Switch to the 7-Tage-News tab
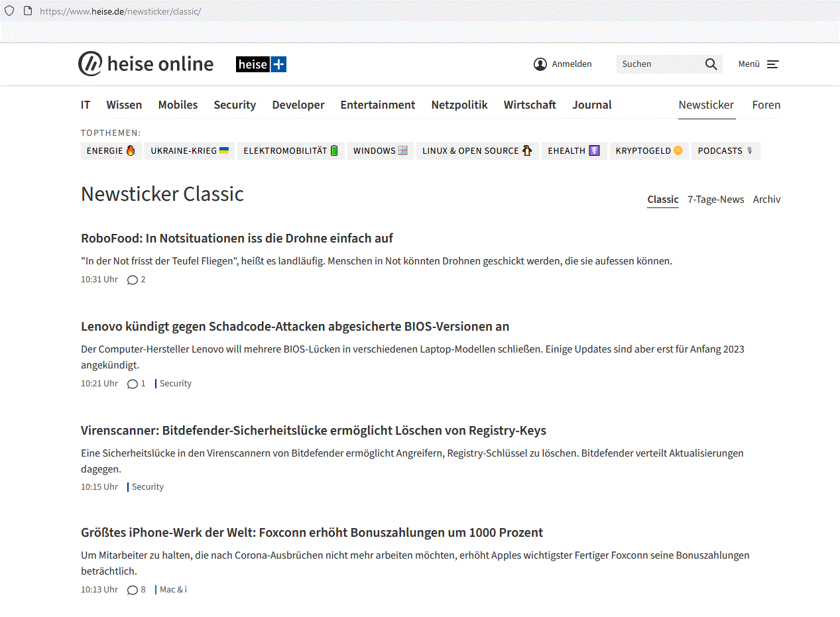Viewport: 840px width, 617px height. tap(716, 199)
